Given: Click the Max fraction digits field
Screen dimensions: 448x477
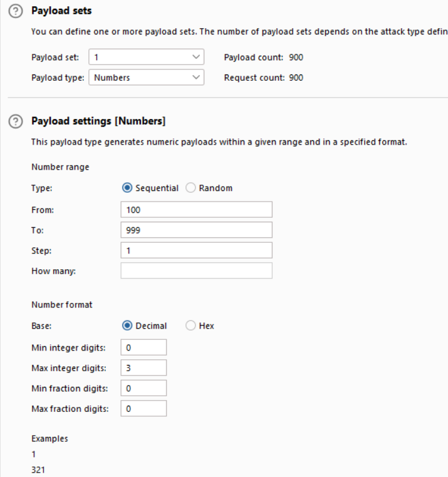Looking at the screenshot, I should coord(143,409).
